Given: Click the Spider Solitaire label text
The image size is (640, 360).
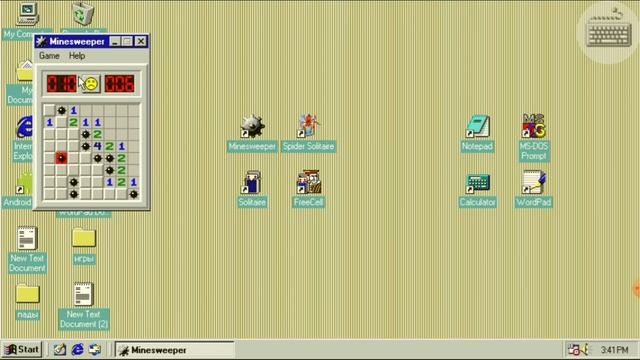Looking at the screenshot, I should (x=309, y=147).
